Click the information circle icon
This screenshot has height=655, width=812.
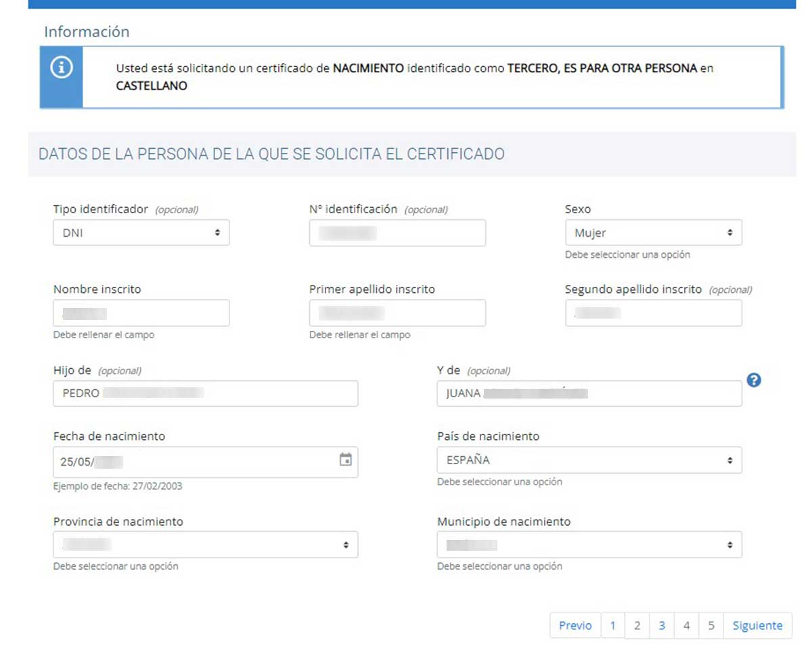click(62, 68)
